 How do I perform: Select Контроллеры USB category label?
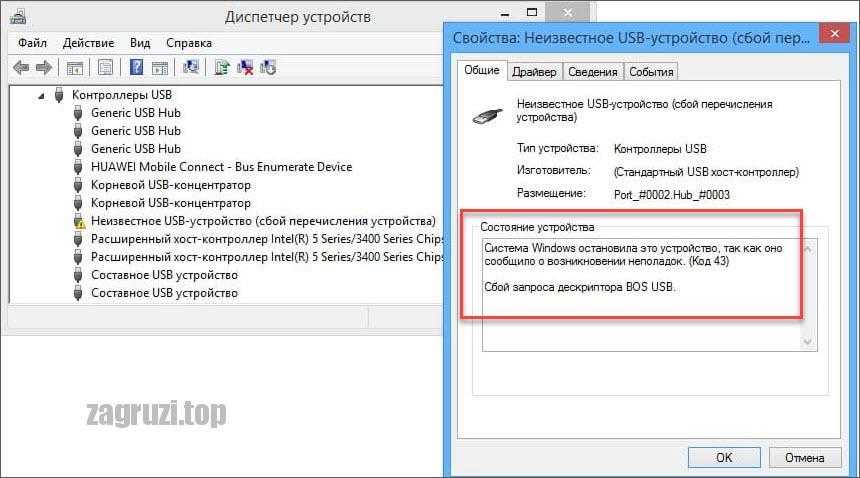(122, 95)
